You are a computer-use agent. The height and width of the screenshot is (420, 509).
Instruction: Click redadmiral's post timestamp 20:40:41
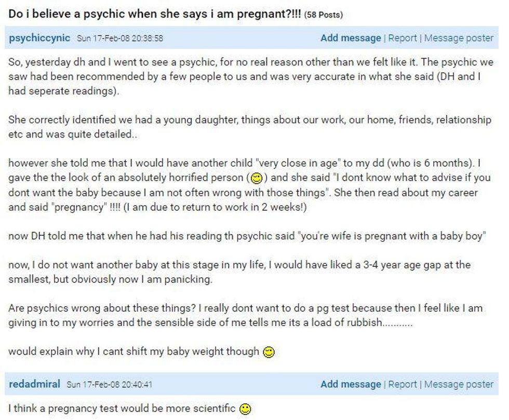pos(110,385)
